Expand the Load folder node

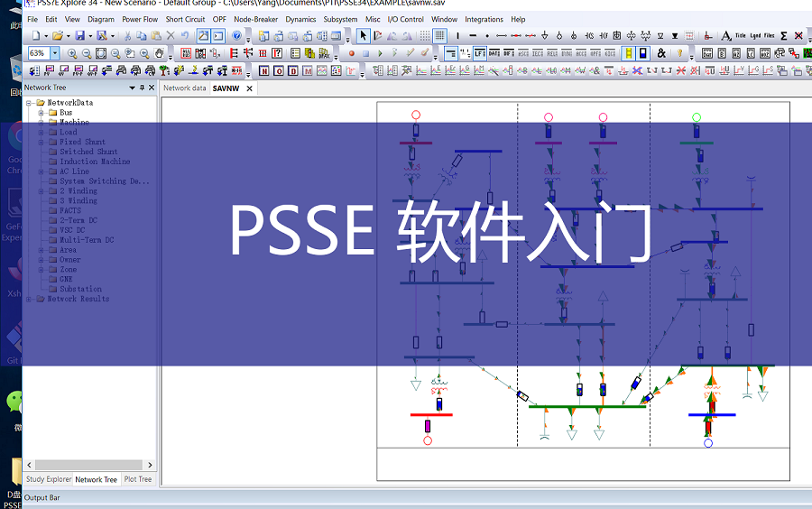click(41, 132)
